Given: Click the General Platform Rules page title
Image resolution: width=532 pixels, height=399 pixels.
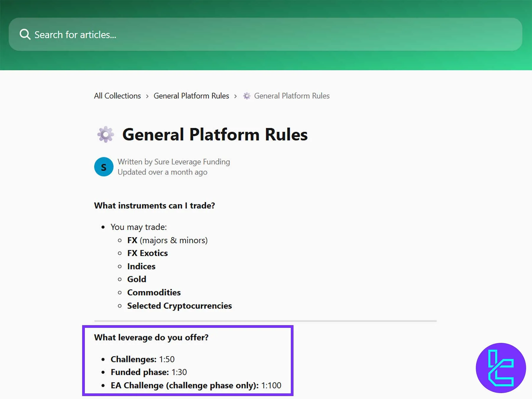Looking at the screenshot, I should (215, 135).
